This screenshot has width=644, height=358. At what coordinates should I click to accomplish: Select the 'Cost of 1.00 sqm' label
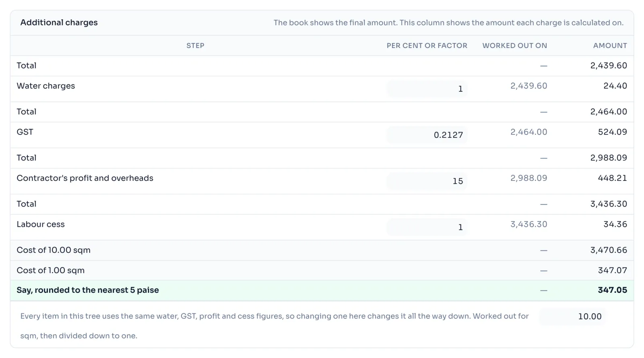(51, 270)
